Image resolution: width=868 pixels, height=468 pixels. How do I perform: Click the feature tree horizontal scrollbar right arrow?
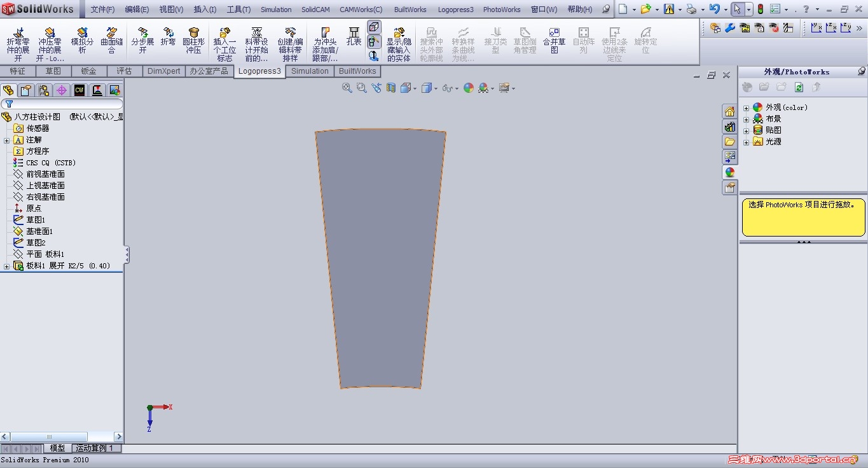click(118, 437)
